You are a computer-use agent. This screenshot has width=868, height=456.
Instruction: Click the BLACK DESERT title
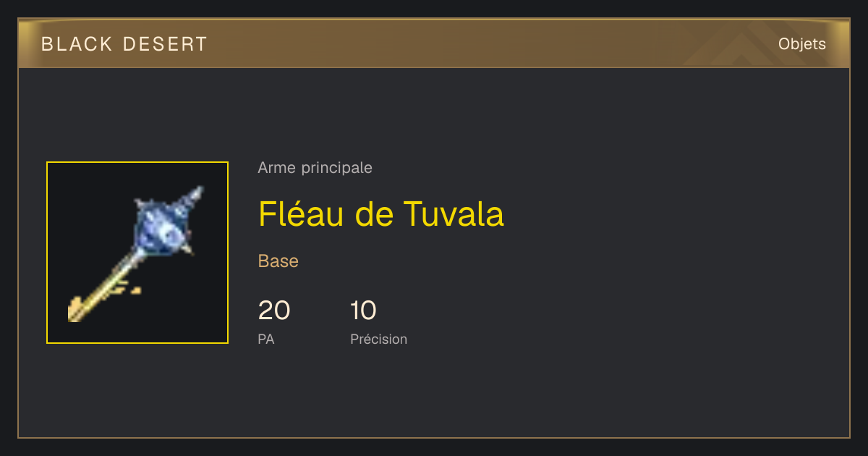pyautogui.click(x=124, y=44)
